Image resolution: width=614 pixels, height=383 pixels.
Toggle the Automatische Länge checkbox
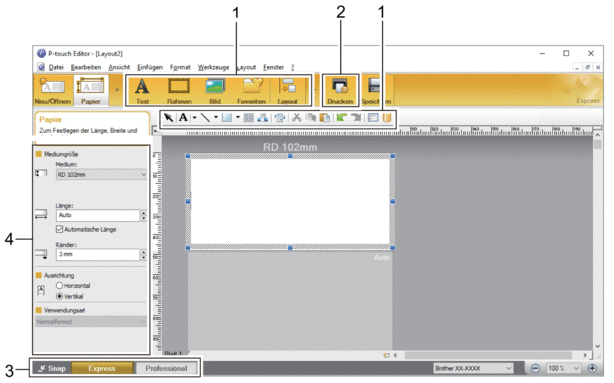[x=60, y=229]
